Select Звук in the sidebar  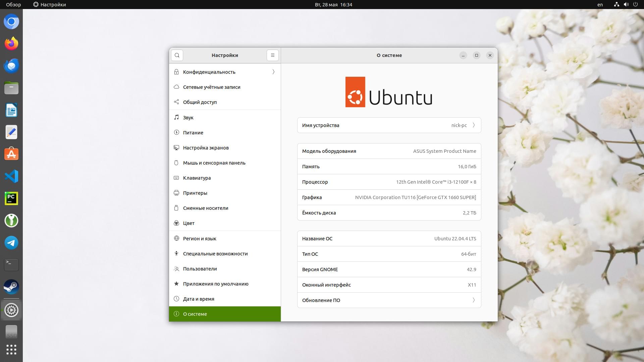[225, 117]
